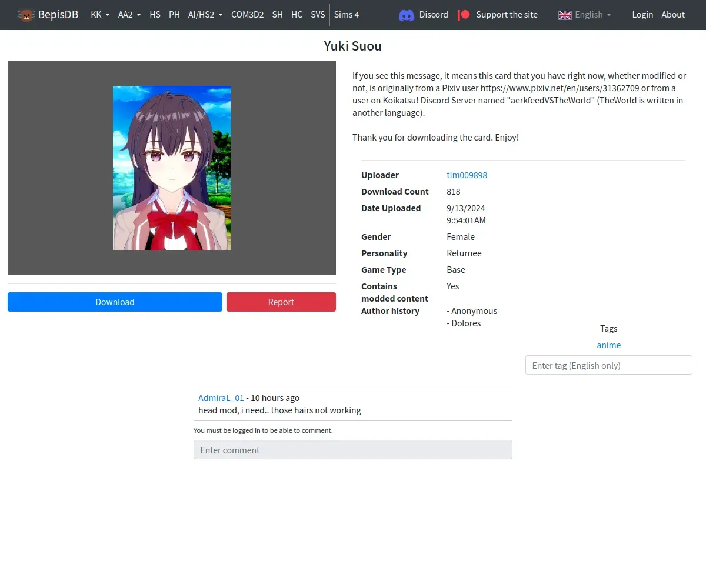Select the Dolores author history entry
Screen dimensions: 706x588
tap(464, 323)
